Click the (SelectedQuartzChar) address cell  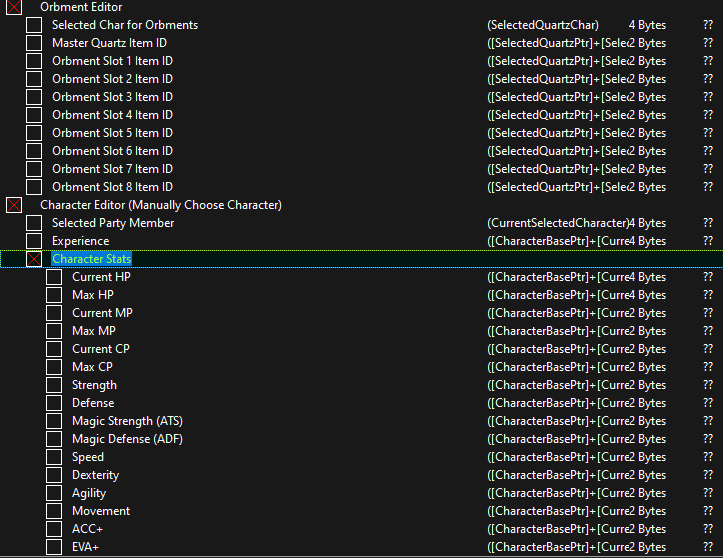[x=543, y=25]
